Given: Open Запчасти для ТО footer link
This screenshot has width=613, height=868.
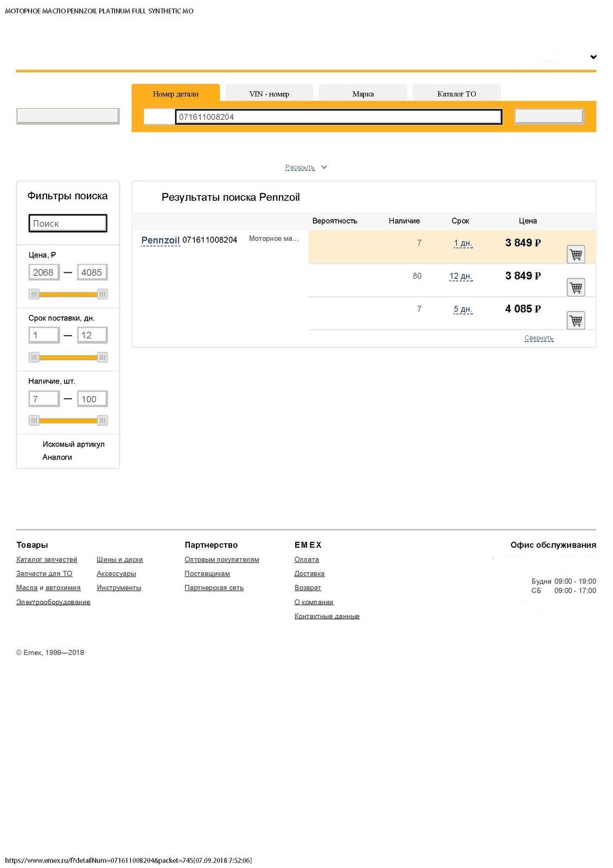Looking at the screenshot, I should (x=44, y=573).
